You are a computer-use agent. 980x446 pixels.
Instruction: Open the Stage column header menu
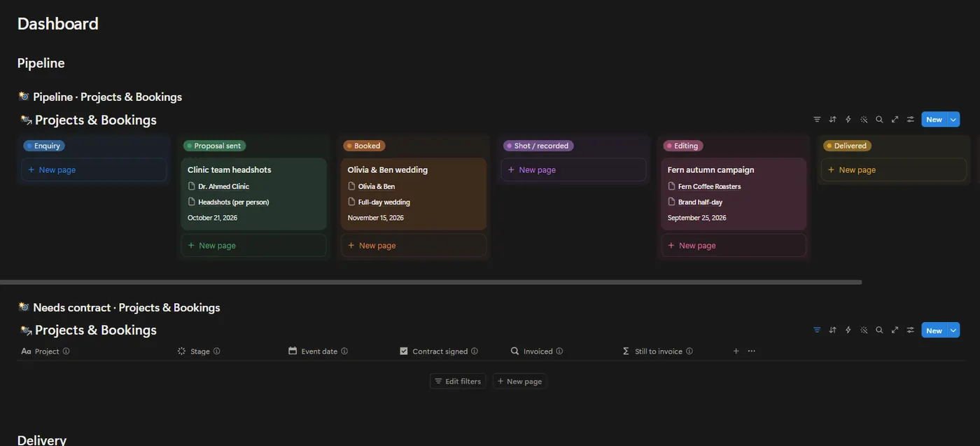pyautogui.click(x=199, y=351)
